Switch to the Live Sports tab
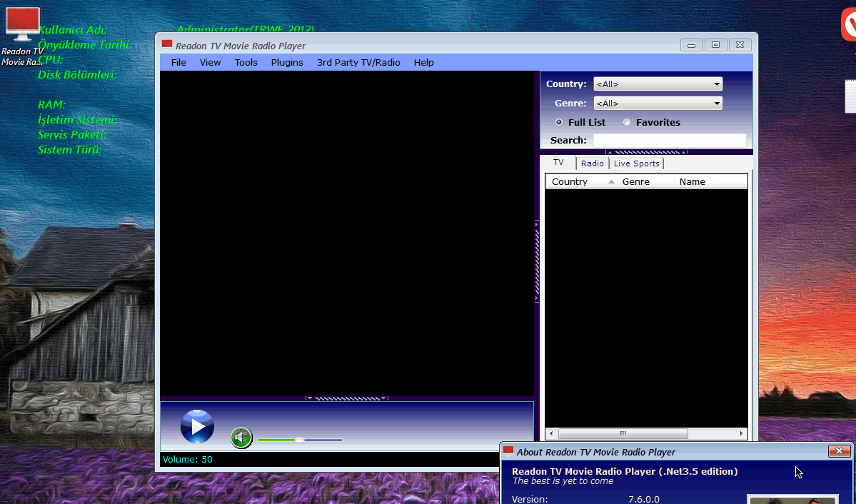The height and width of the screenshot is (504, 856). tap(637, 163)
